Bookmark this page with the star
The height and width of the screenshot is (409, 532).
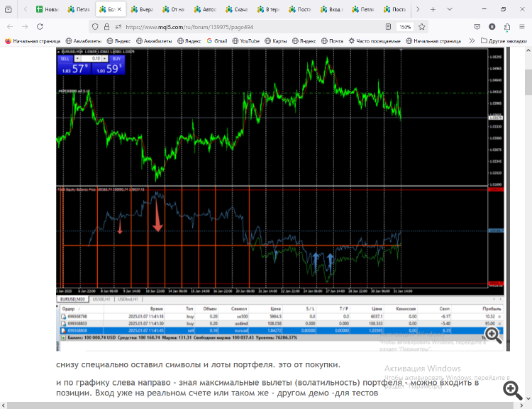[422, 27]
